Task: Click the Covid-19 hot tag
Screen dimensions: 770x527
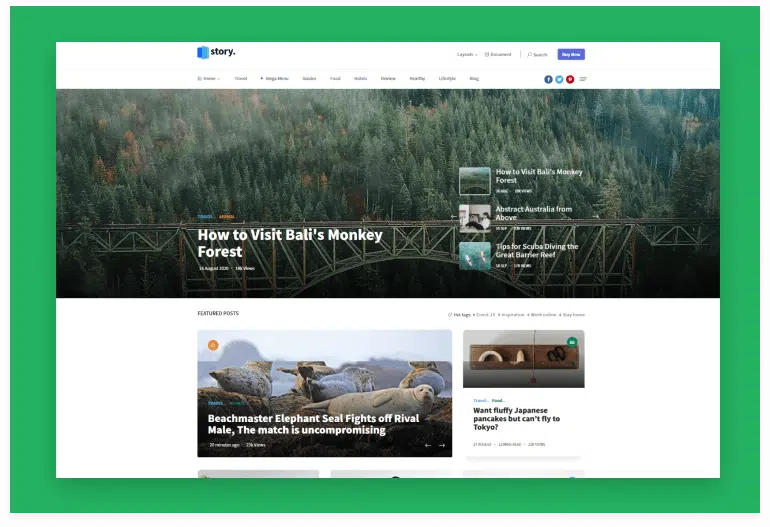Action: pos(484,315)
